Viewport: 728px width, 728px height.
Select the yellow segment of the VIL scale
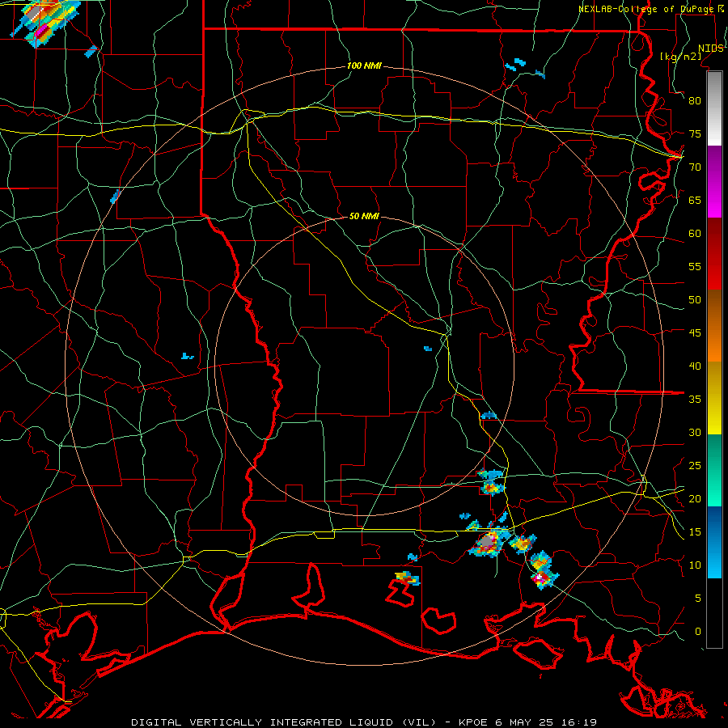(x=714, y=398)
